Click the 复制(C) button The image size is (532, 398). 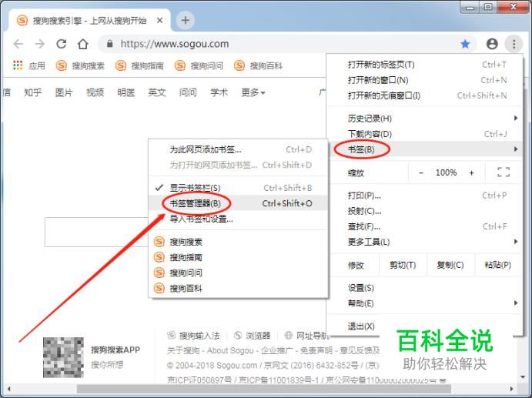coord(450,265)
